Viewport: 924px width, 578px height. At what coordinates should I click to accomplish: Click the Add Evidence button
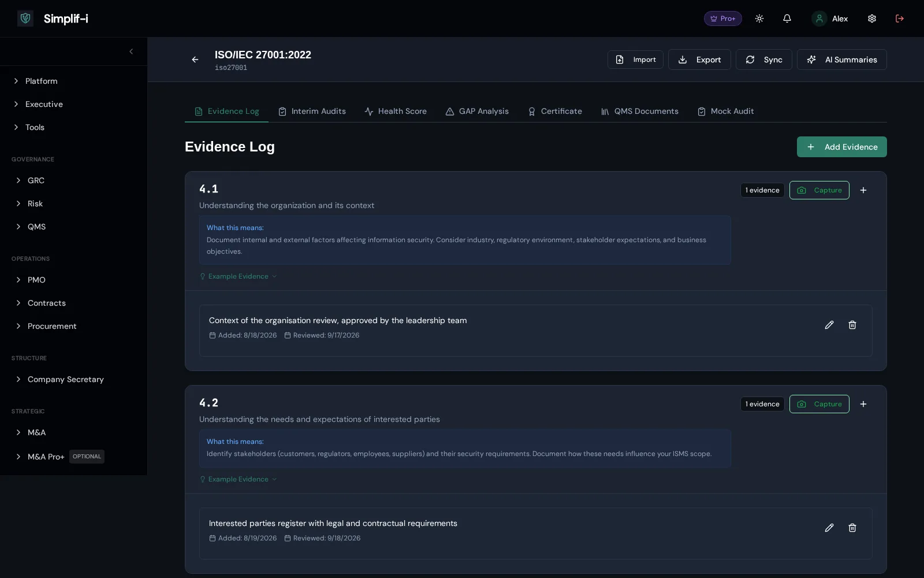pyautogui.click(x=842, y=147)
